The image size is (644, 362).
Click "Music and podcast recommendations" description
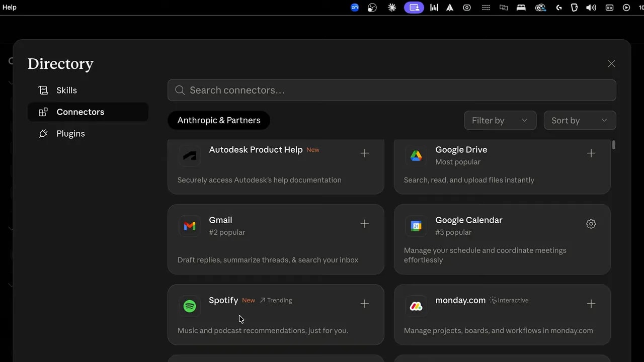pos(263,330)
